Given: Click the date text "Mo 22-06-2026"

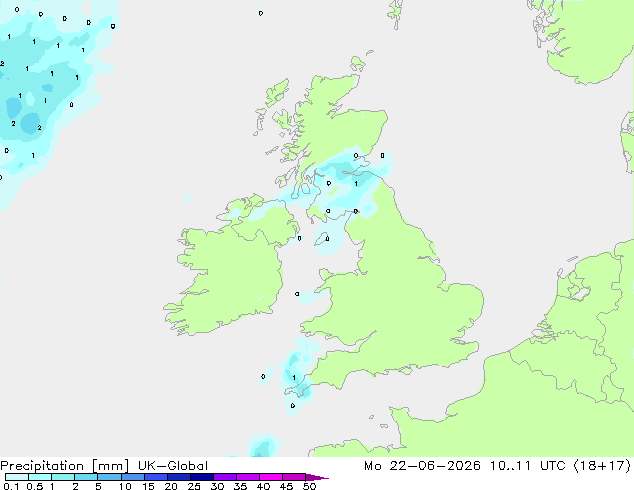Looking at the screenshot, I should pyautogui.click(x=422, y=466).
